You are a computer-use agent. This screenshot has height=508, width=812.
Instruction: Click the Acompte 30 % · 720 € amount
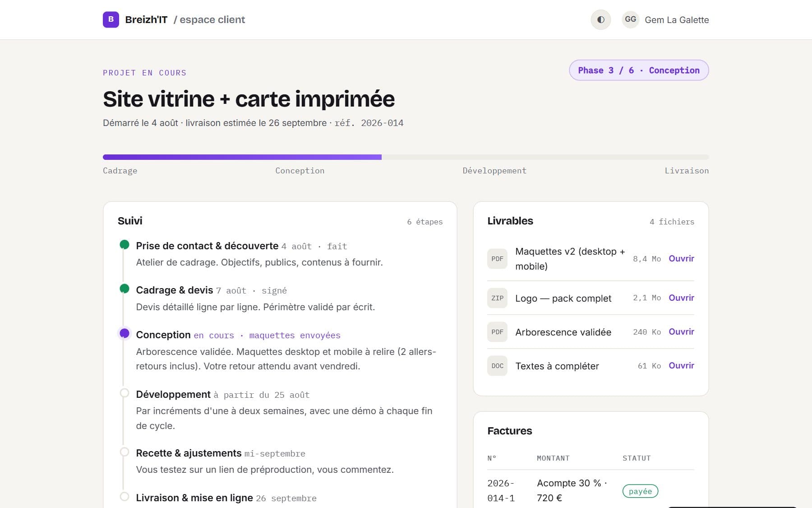pyautogui.click(x=572, y=490)
